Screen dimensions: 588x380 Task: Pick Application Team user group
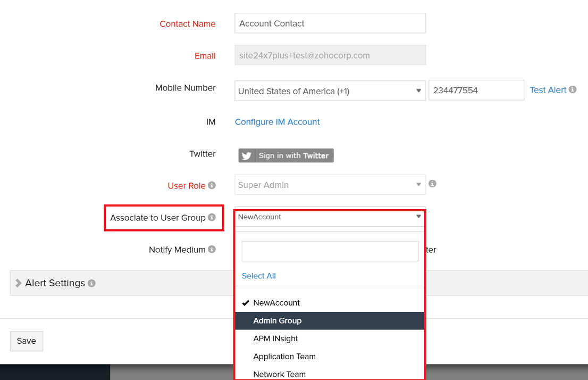(x=330, y=357)
